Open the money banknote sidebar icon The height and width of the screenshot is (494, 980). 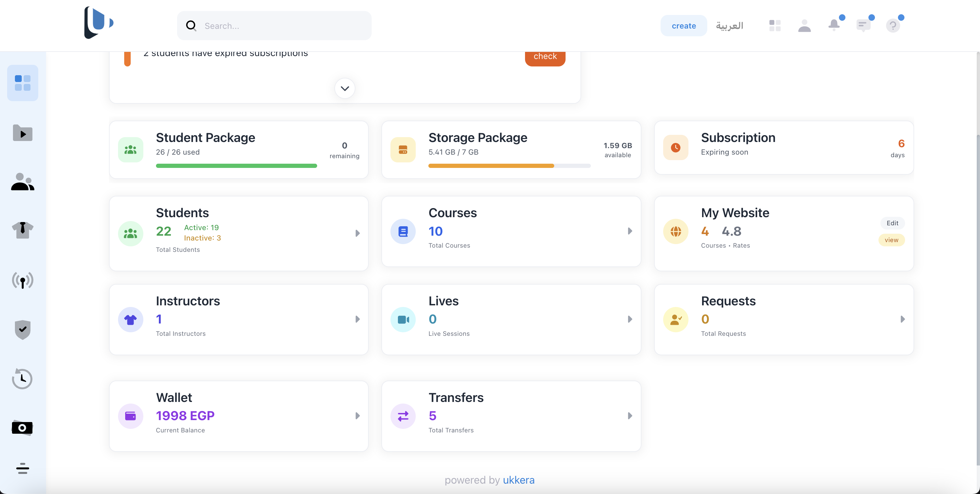(22, 428)
